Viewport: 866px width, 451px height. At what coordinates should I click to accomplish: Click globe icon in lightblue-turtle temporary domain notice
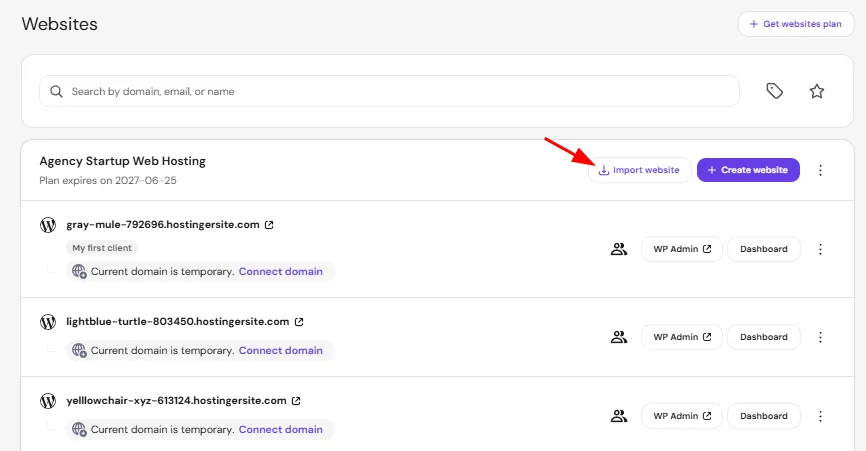[x=80, y=351]
